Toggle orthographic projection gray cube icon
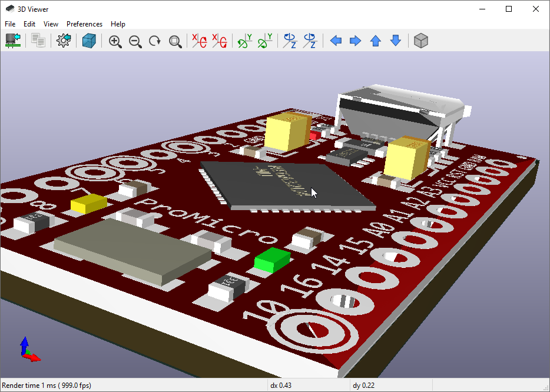Image resolution: width=550 pixels, height=392 pixels. [421, 41]
